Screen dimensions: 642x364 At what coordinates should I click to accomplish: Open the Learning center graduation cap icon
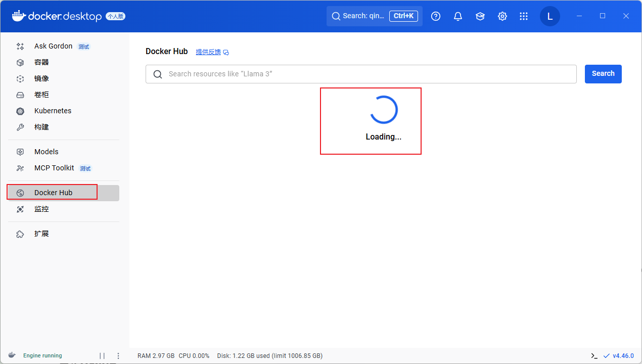[x=480, y=16]
